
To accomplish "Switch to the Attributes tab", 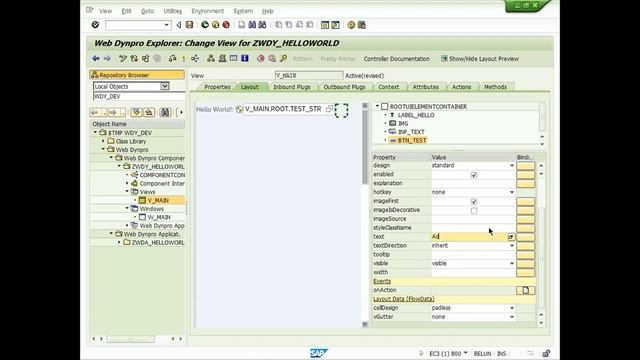I will (425, 87).
